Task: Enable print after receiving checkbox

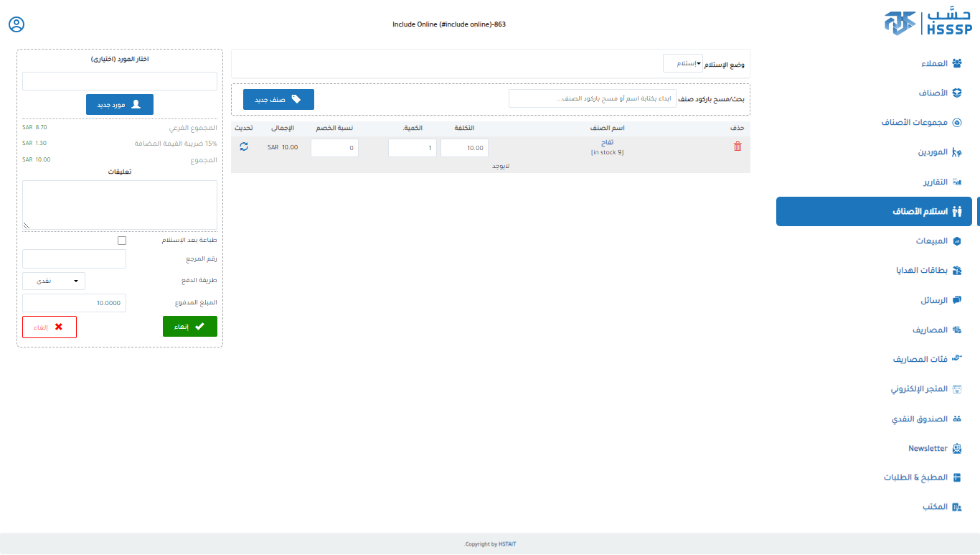Action: [122, 241]
